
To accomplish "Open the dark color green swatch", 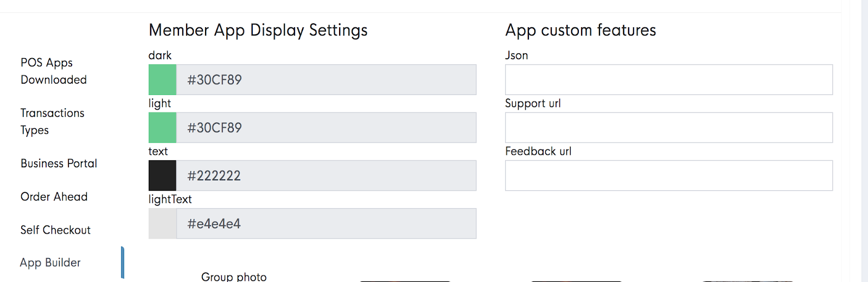I will (x=162, y=80).
